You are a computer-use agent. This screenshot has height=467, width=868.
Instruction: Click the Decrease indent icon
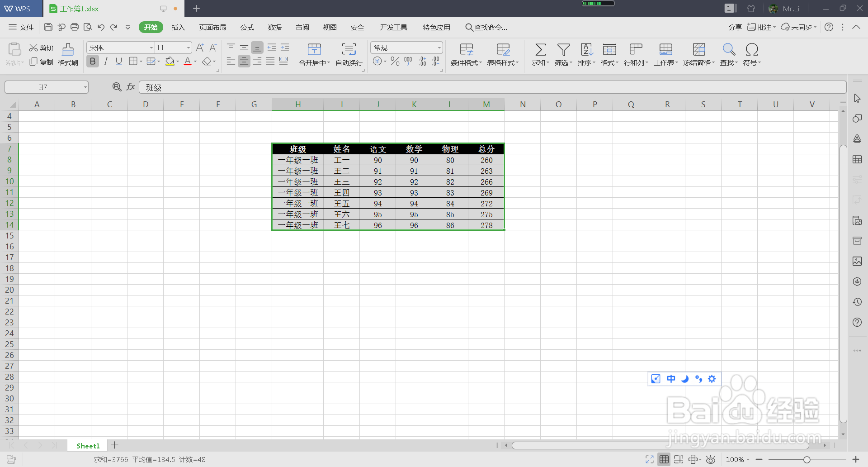coord(272,48)
